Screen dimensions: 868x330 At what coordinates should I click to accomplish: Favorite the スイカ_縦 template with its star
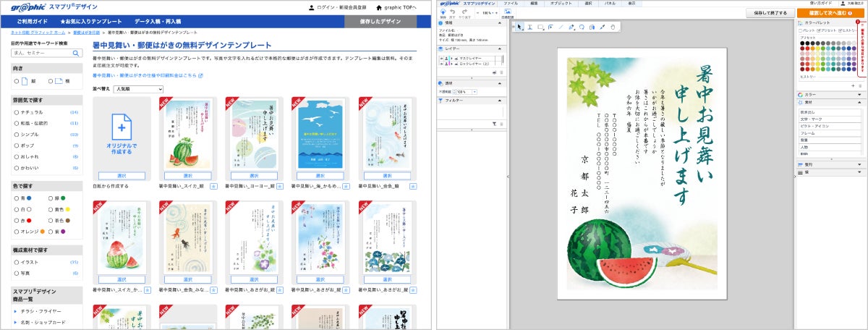point(213,186)
